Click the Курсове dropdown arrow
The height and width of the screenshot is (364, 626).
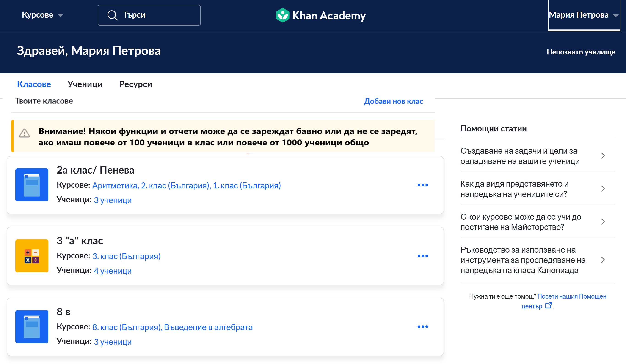[60, 15]
